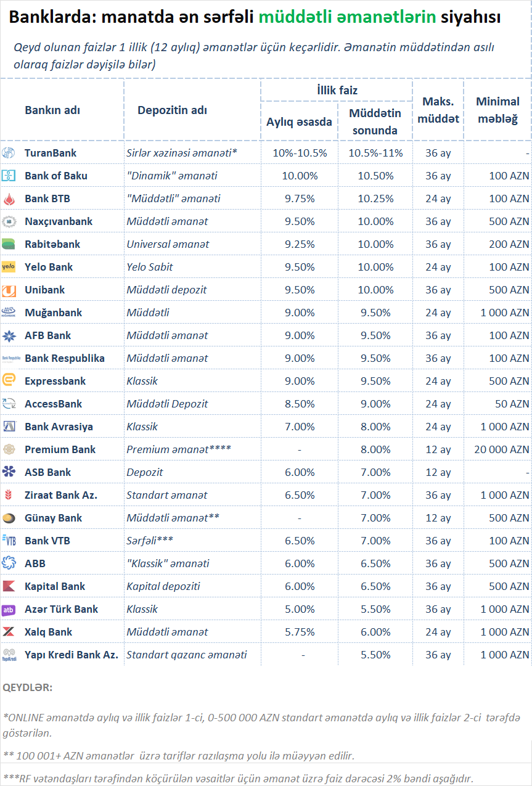Click the Premium Bank 20 000 AZN cell
This screenshot has height=786, width=532.
pos(501,449)
